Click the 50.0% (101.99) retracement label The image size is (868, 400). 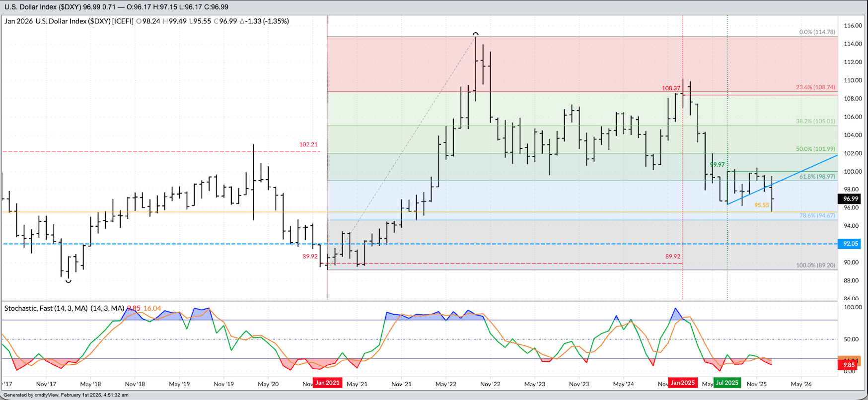coord(815,149)
